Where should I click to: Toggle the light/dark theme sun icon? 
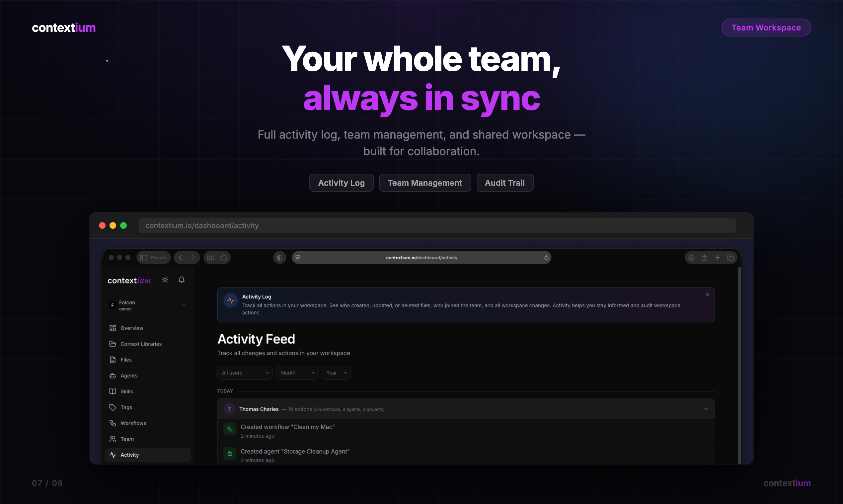tap(165, 280)
